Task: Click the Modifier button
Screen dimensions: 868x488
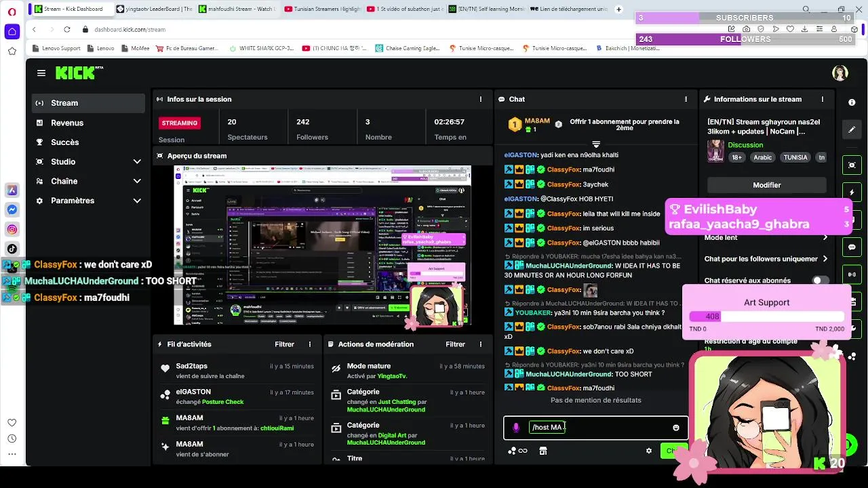Action: [x=766, y=185]
